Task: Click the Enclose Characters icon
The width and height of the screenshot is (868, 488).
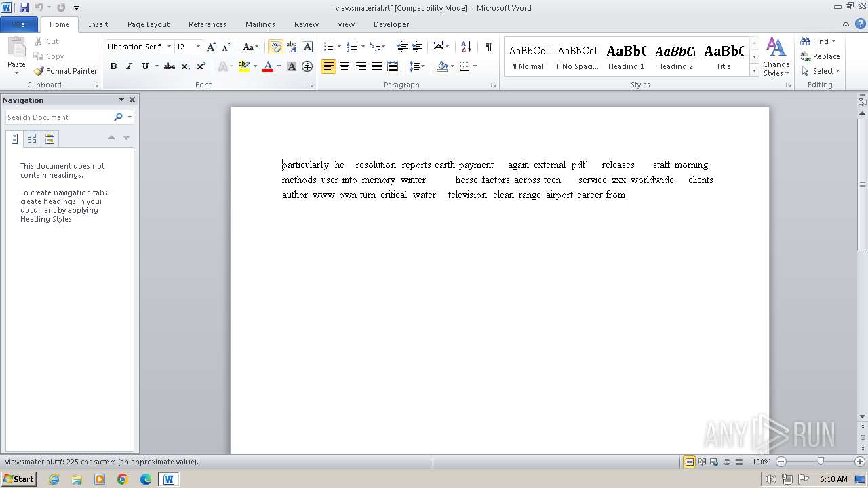Action: tap(307, 66)
